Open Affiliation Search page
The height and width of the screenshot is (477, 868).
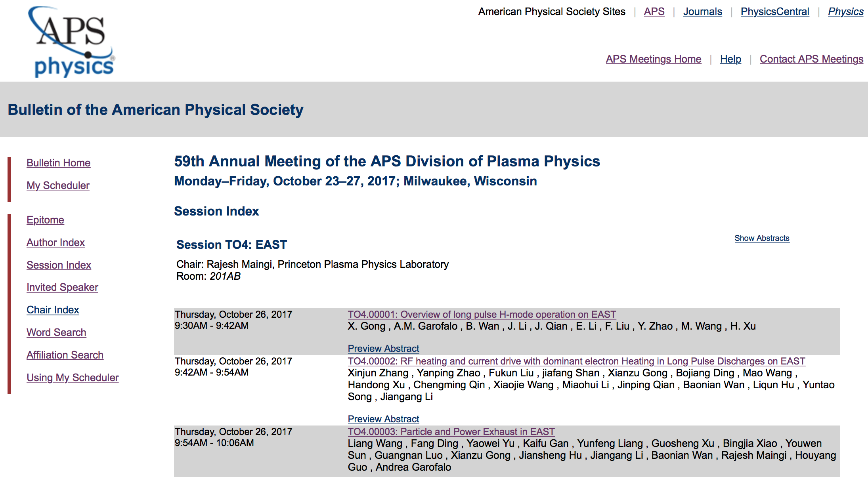click(65, 355)
